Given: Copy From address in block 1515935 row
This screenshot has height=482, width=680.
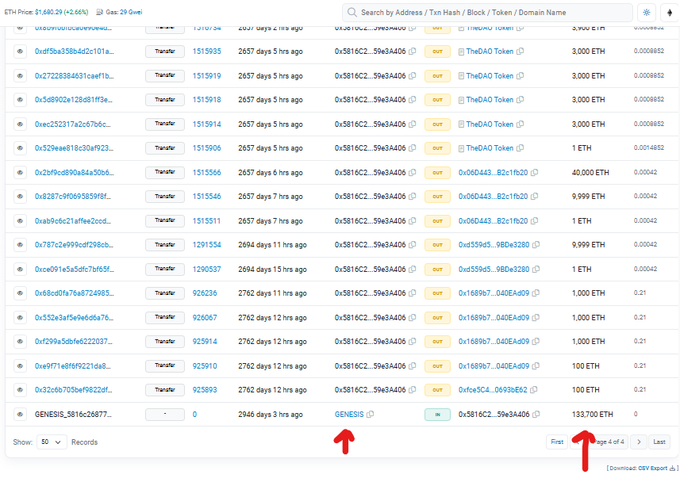Looking at the screenshot, I should [412, 51].
